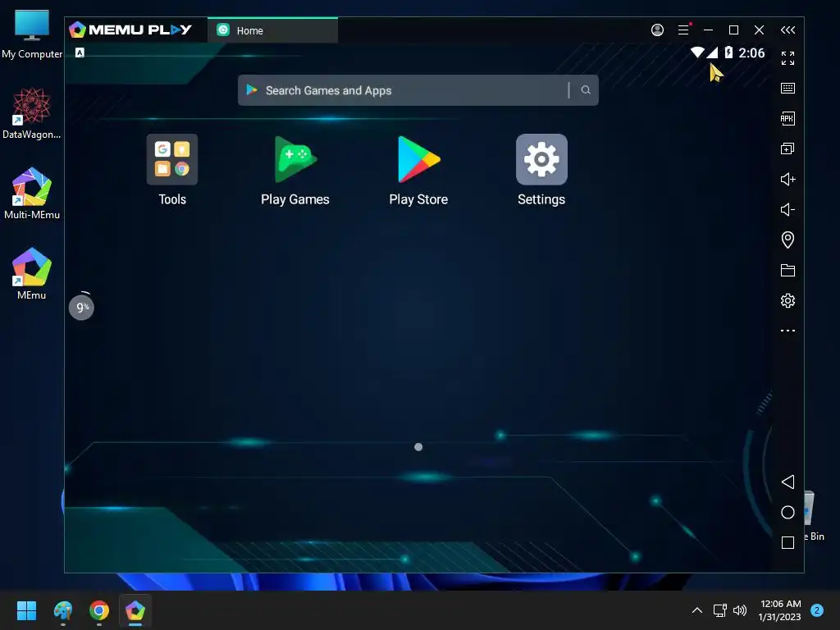The width and height of the screenshot is (840, 630).
Task: Click battery status icon in Android bar
Action: click(728, 52)
